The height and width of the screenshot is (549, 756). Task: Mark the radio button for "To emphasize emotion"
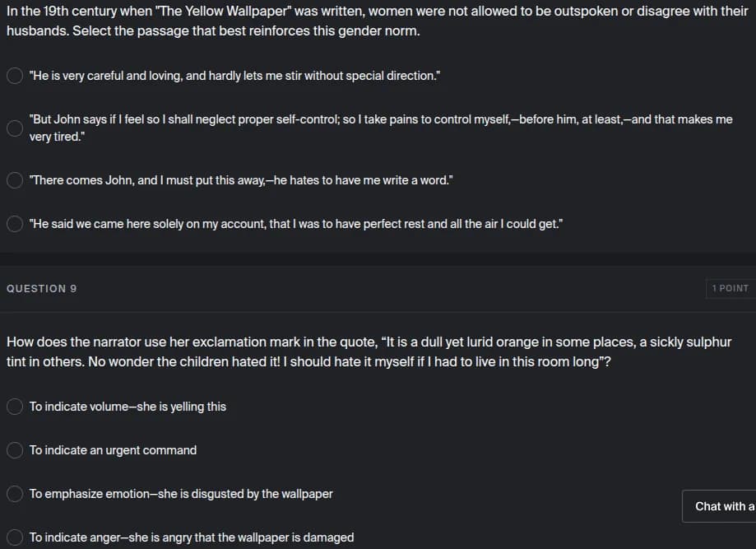tap(15, 494)
